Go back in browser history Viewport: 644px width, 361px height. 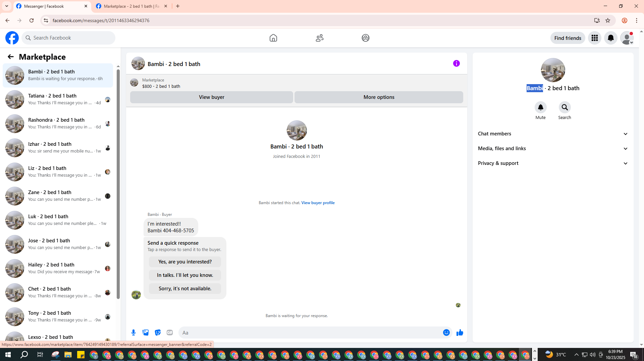coord(7,20)
